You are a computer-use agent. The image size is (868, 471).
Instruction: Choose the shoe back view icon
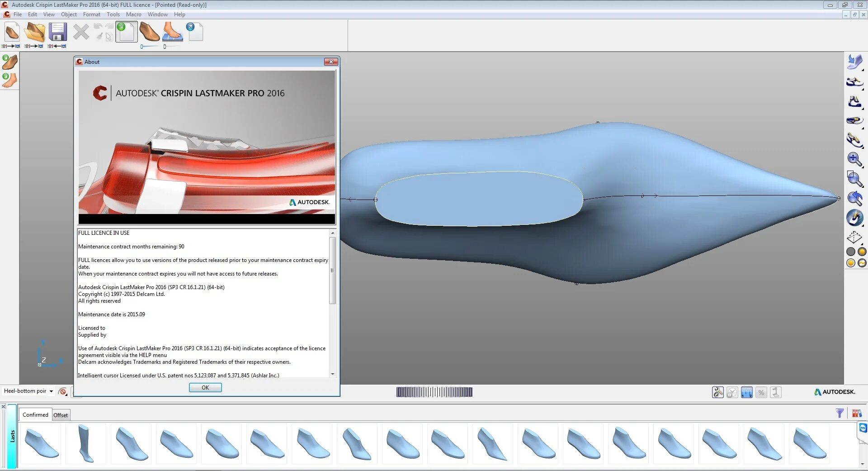pyautogui.click(x=854, y=101)
